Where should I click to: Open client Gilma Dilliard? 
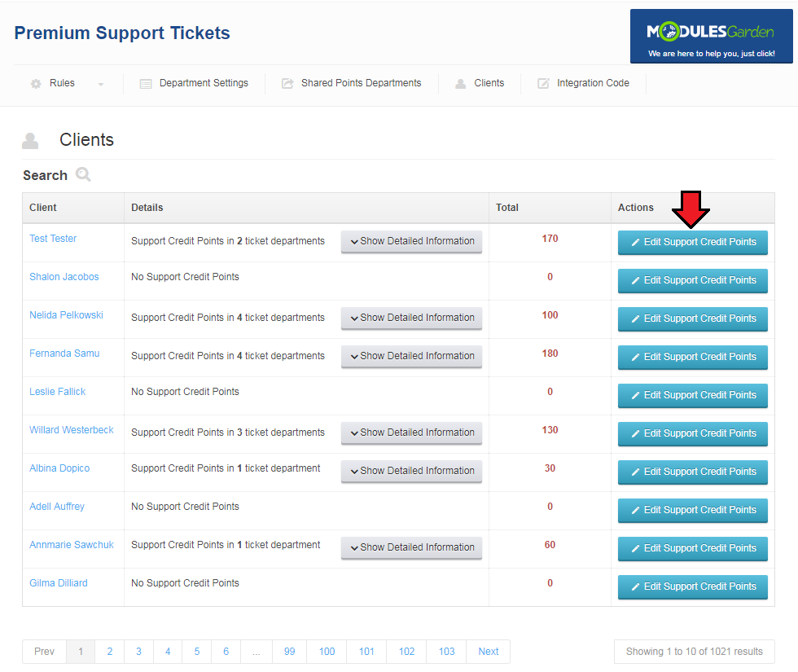[x=59, y=583]
